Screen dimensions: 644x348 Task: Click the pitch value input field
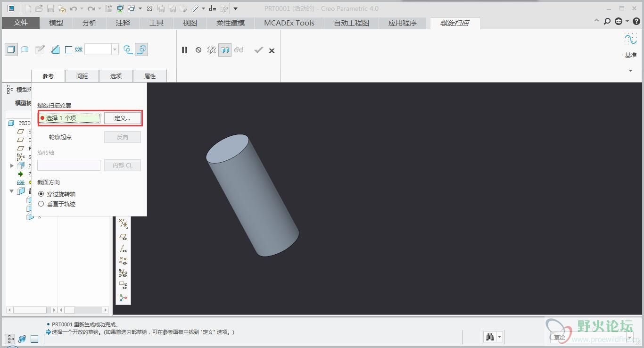coord(98,50)
